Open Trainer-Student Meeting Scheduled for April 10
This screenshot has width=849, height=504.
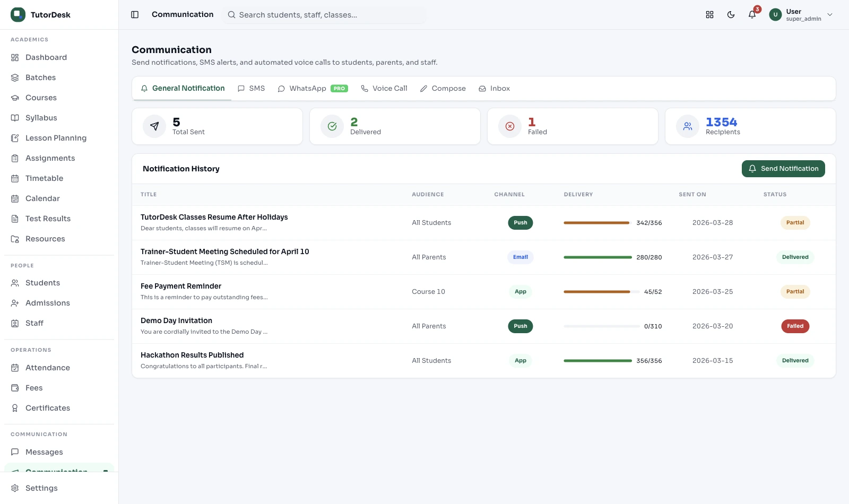click(x=224, y=251)
